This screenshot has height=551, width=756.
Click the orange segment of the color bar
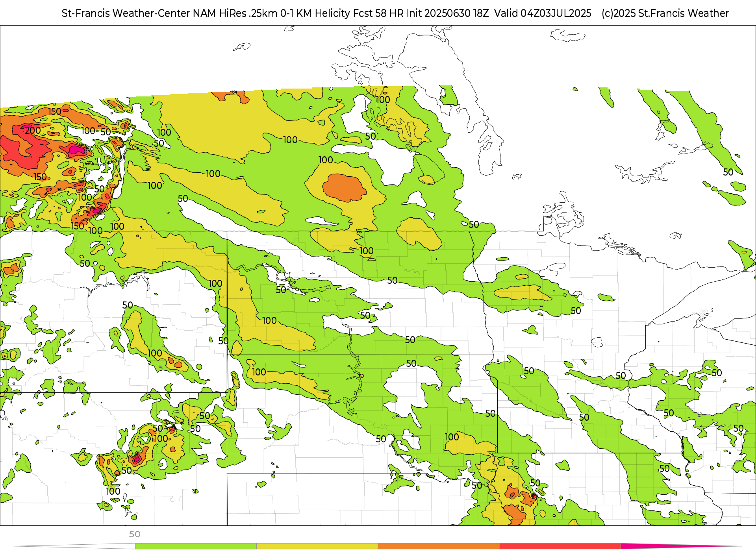(x=439, y=546)
